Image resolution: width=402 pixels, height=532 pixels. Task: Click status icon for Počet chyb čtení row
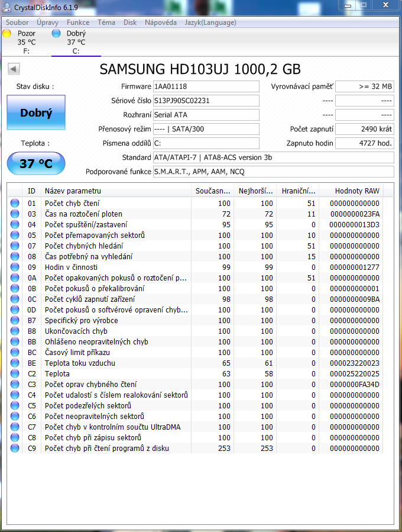point(15,203)
